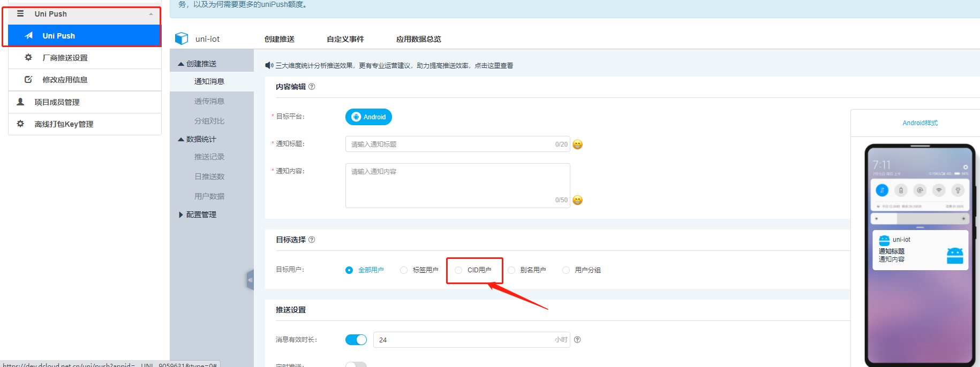The height and width of the screenshot is (367, 980).
Task: Collapse the 创建推送 tree section
Action: point(181,64)
